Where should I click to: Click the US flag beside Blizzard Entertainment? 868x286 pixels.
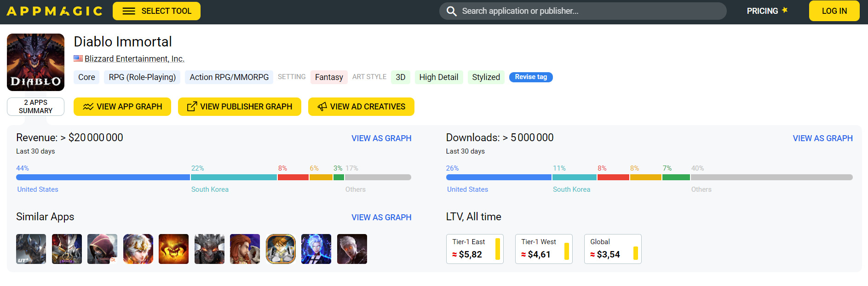pos(78,58)
